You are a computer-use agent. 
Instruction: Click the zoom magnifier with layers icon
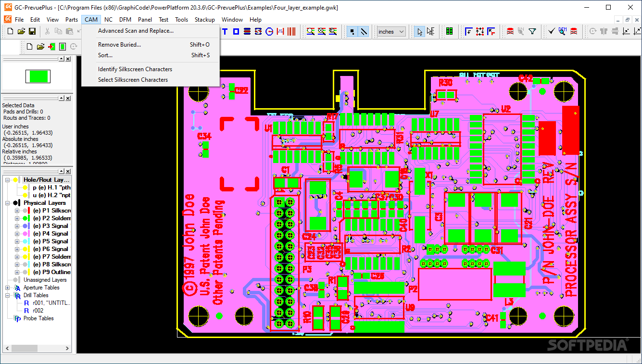pos(311,32)
